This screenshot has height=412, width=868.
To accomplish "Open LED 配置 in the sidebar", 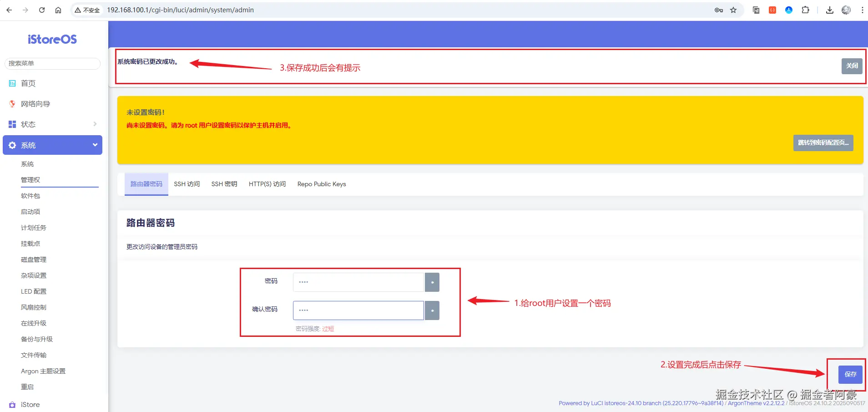I will pyautogui.click(x=34, y=291).
